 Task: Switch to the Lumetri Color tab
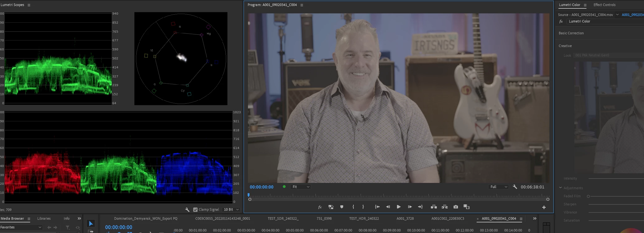click(x=569, y=5)
